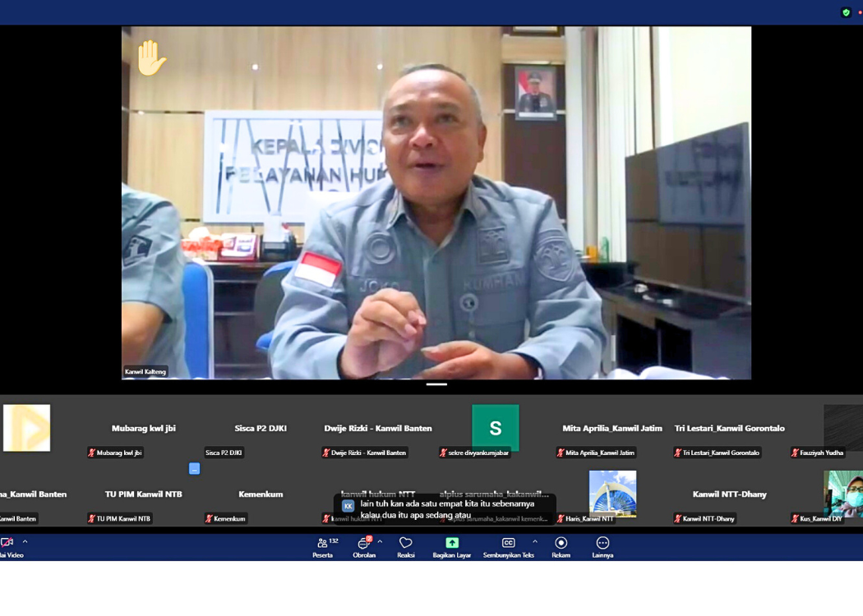
Task: Hide captions with Sembunyikan Teks
Action: coord(508,546)
